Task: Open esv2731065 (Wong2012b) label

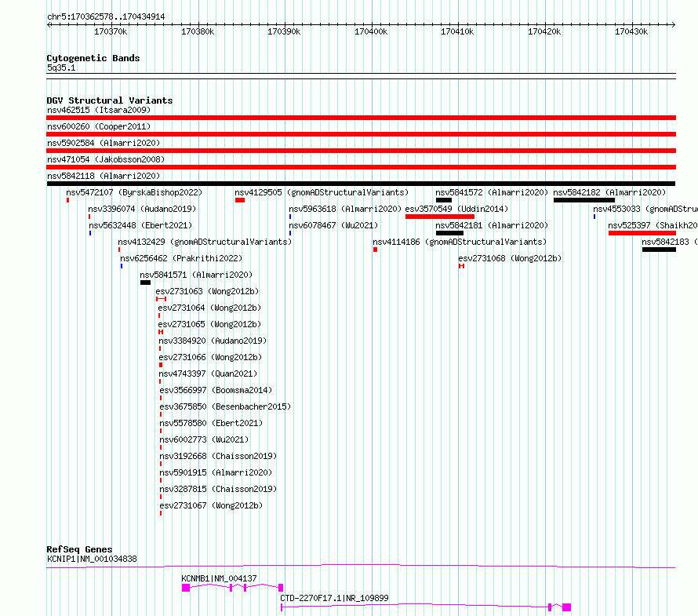Action: (x=209, y=324)
